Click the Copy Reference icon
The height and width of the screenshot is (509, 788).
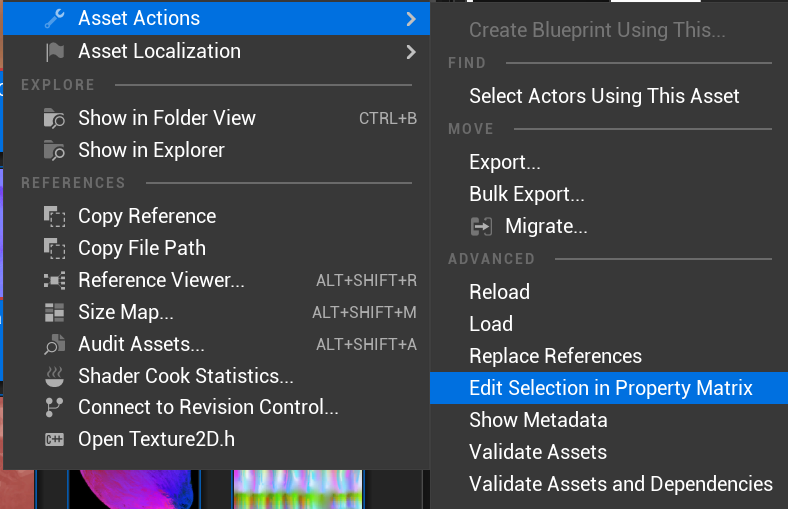[x=54, y=216]
